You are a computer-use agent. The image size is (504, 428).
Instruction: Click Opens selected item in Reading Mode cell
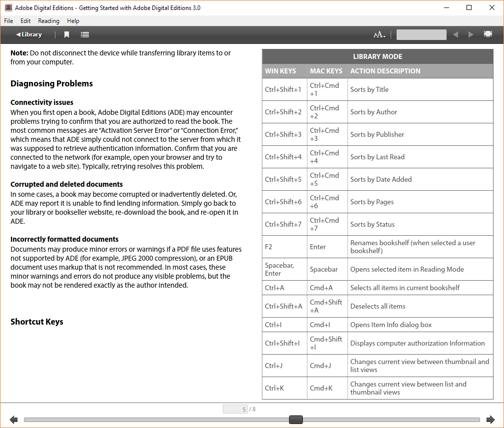tap(421, 270)
